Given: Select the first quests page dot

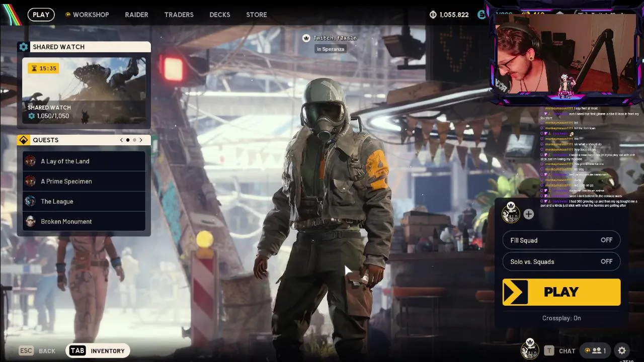Looking at the screenshot, I should point(128,140).
